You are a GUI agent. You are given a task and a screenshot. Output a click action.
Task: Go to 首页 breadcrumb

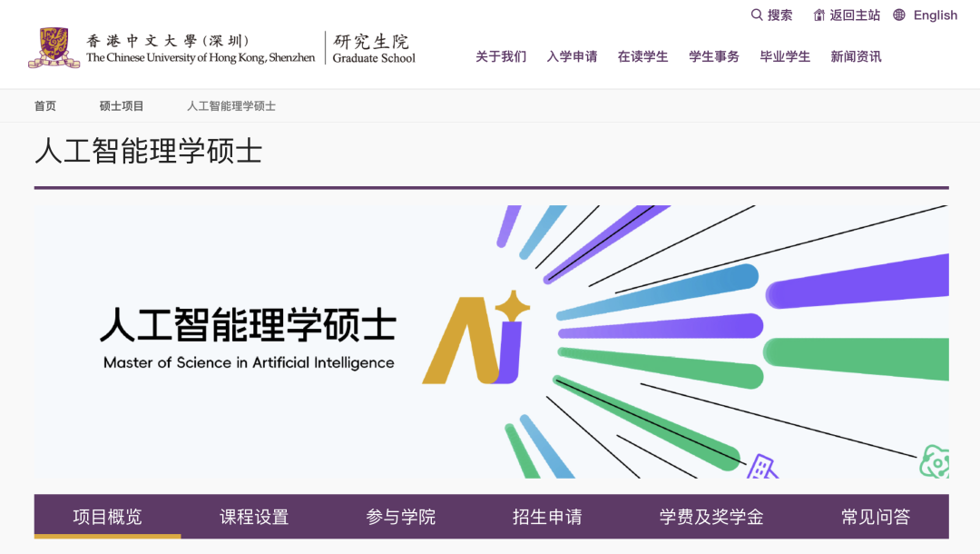(45, 106)
